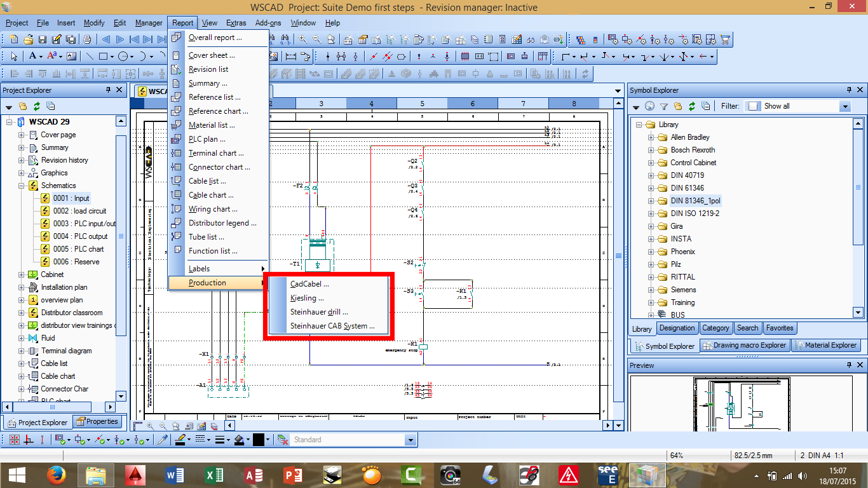This screenshot has width=868, height=488.
Task: Pin the Preview panel
Action: (849, 365)
